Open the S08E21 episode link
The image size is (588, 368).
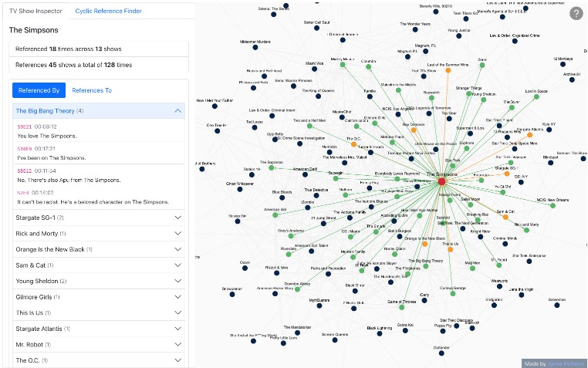(25, 126)
